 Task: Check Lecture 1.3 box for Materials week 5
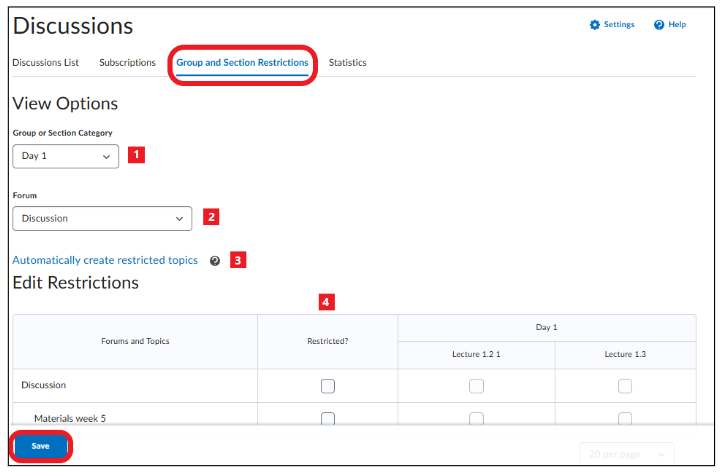point(625,419)
